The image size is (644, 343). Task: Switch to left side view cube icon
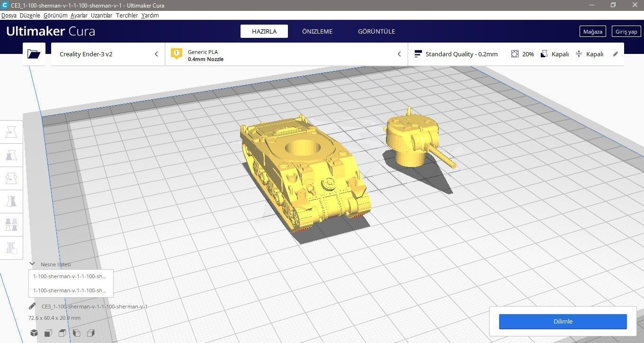coord(77,333)
